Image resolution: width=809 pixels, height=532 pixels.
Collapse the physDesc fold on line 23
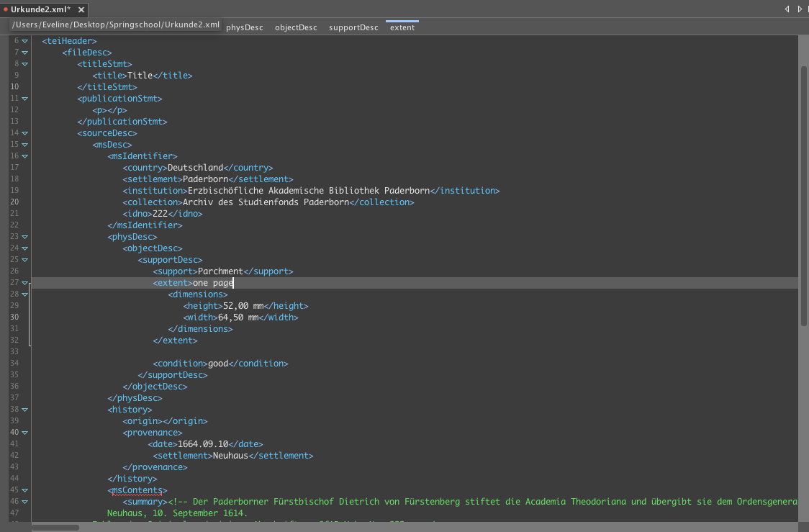(24, 237)
